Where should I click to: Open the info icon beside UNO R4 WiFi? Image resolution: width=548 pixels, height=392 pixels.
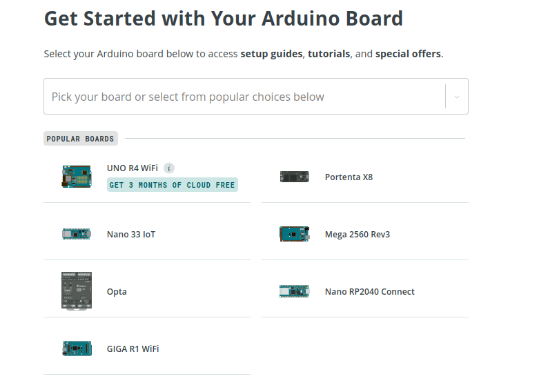[169, 168]
